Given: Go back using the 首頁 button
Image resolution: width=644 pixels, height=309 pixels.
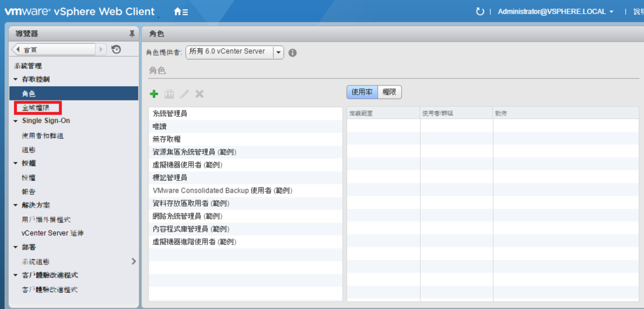Looking at the screenshot, I should click(x=54, y=50).
